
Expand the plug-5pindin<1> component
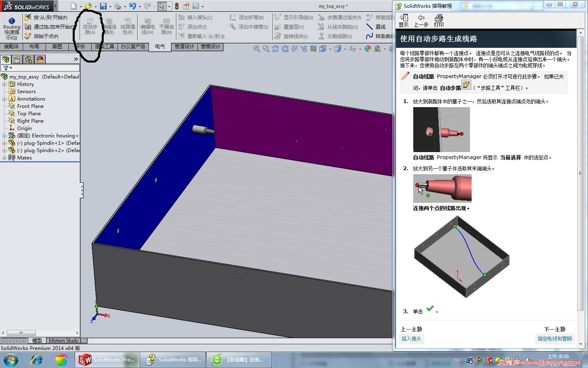pyautogui.click(x=4, y=143)
